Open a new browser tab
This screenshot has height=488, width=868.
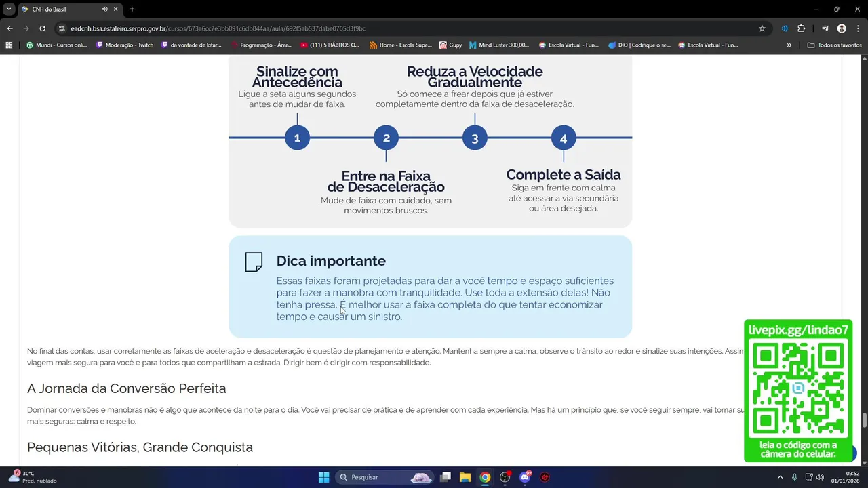[x=132, y=9]
